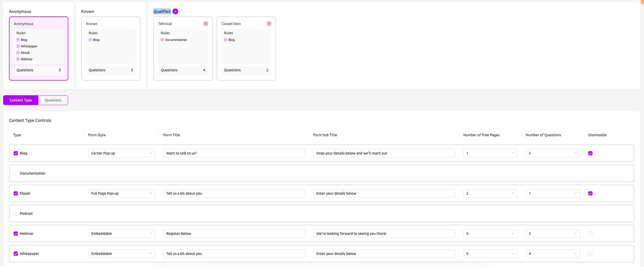Uncheck the Whitepaper content type checkbox
The height and width of the screenshot is (267, 644).
[x=16, y=254]
